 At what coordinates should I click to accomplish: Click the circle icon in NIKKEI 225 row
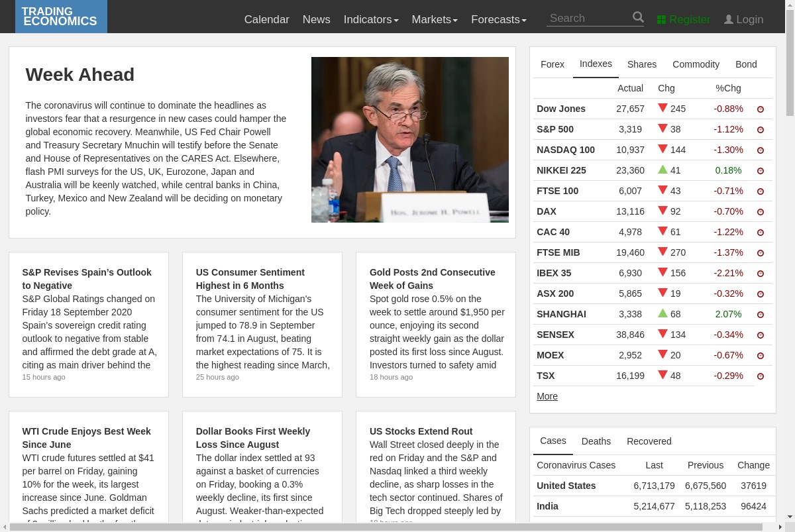(x=761, y=171)
